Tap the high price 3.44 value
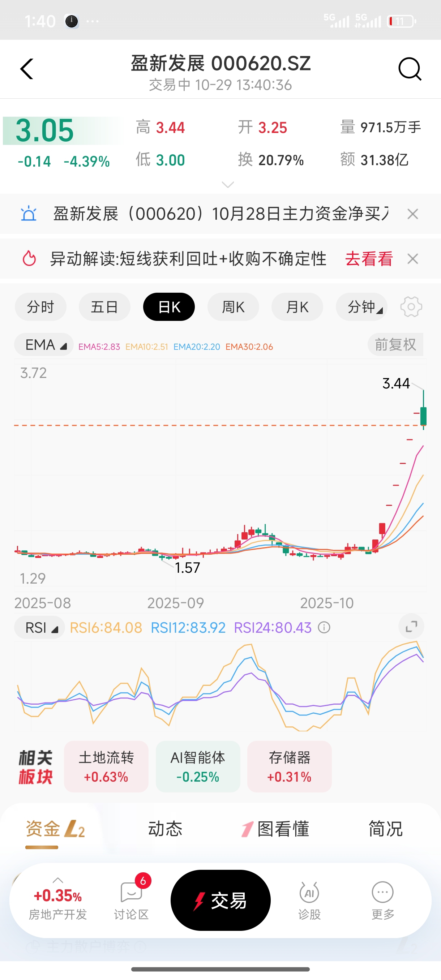441x980 pixels. pos(170,128)
